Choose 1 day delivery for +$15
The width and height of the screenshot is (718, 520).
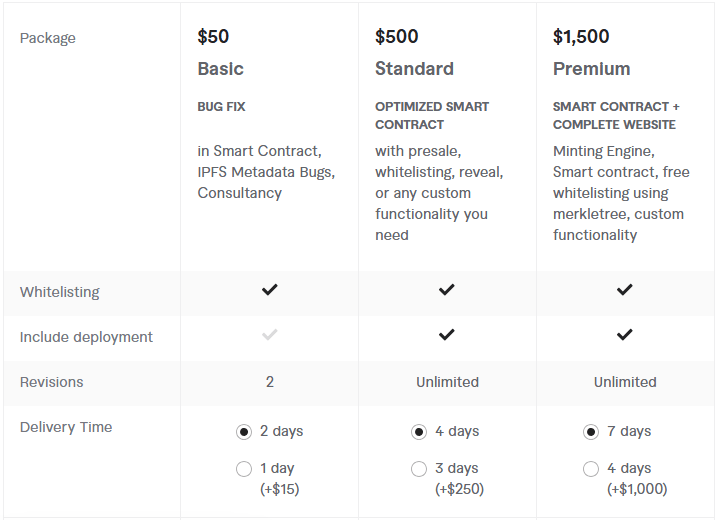click(x=244, y=469)
